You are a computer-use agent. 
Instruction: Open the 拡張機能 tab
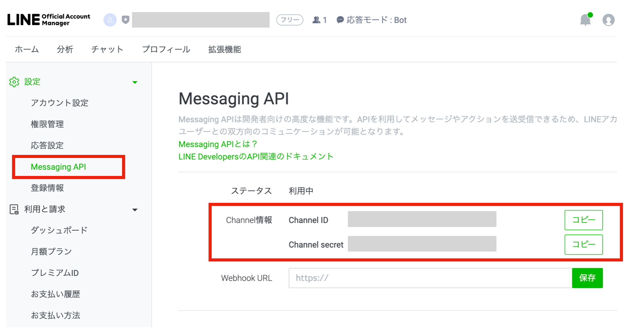click(x=225, y=49)
